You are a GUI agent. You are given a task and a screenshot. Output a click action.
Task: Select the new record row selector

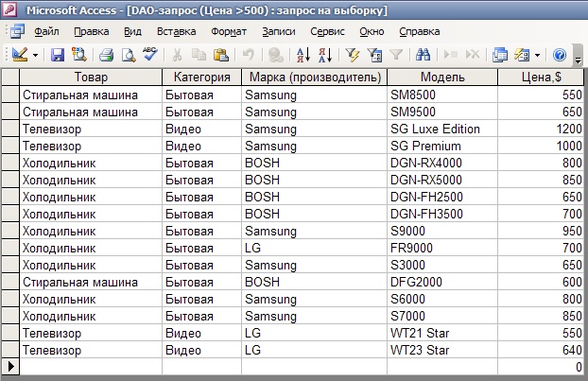[x=10, y=367]
